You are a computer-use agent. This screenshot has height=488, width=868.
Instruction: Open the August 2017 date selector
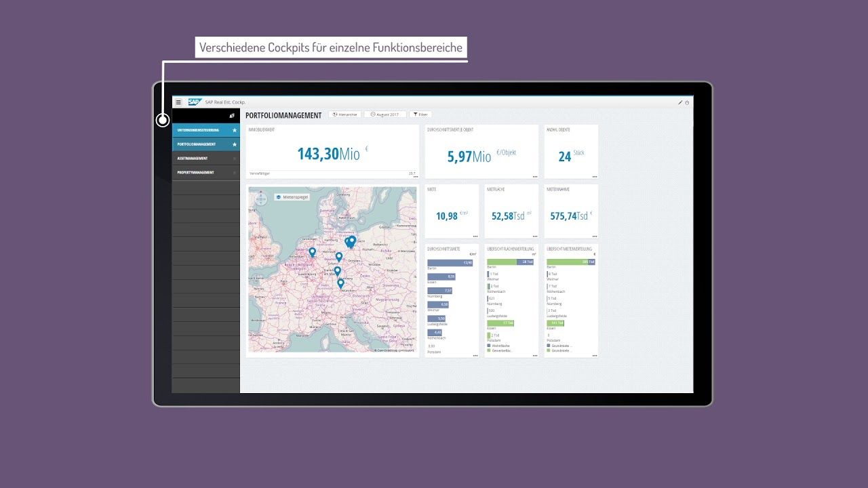click(x=385, y=115)
